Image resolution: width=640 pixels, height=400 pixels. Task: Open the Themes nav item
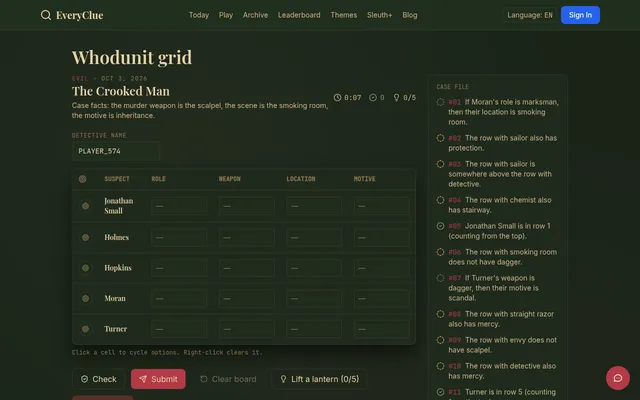(344, 15)
